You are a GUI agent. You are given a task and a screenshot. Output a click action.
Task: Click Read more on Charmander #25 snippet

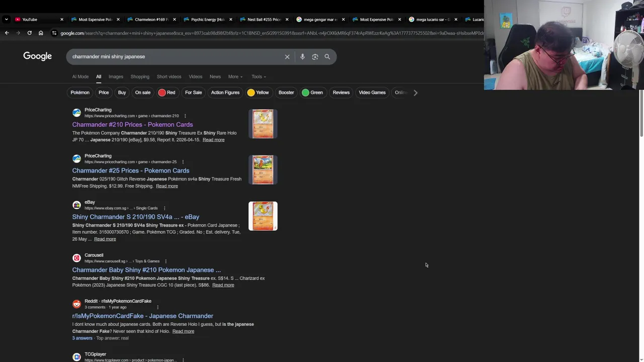(167, 186)
